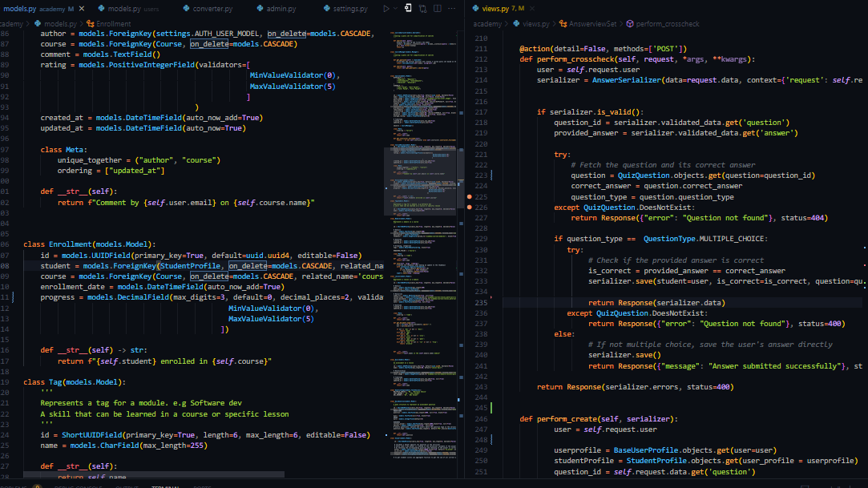Expand the academy breadcrumb in the right editor
This screenshot has width=868, height=488.
click(487, 24)
